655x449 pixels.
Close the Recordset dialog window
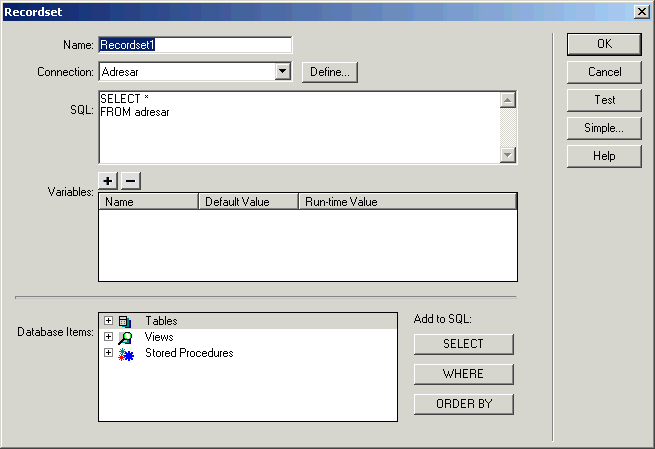(x=641, y=11)
